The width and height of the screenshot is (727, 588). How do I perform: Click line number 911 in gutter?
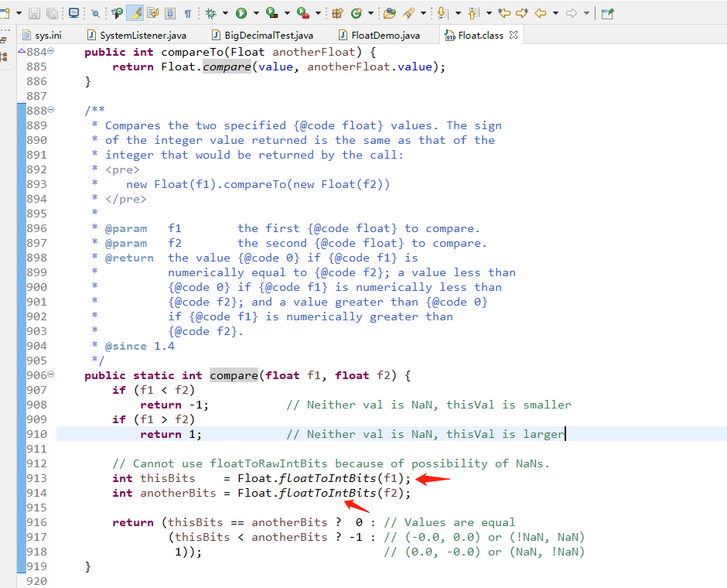(36, 449)
